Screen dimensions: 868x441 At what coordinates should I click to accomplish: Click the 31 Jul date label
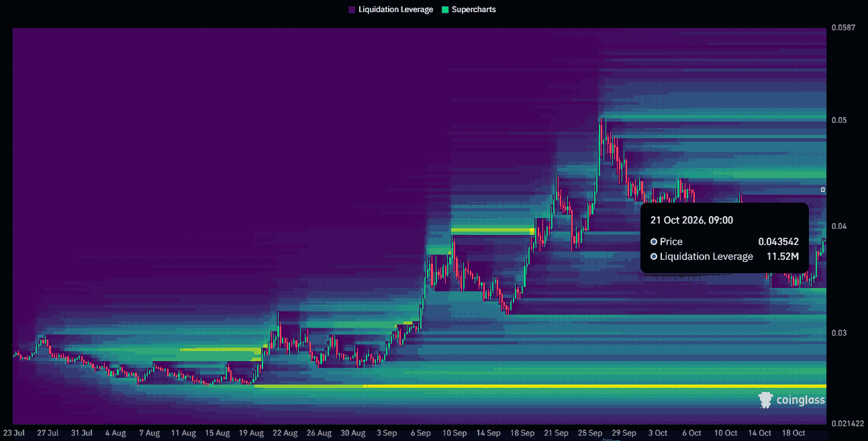pos(81,433)
